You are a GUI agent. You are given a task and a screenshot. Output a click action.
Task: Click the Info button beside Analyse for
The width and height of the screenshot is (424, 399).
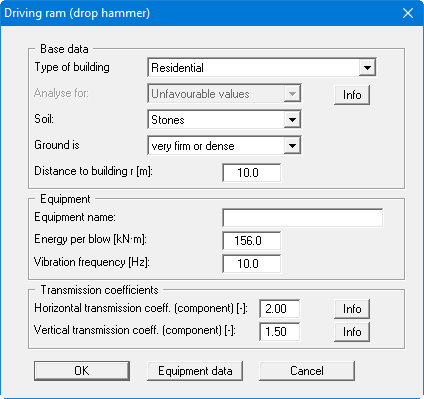[352, 95]
